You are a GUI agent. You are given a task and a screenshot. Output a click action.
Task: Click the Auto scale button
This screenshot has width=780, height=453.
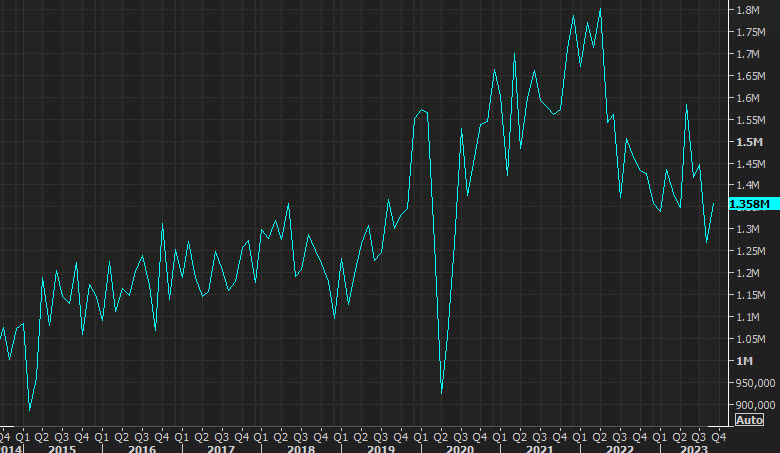click(x=749, y=420)
